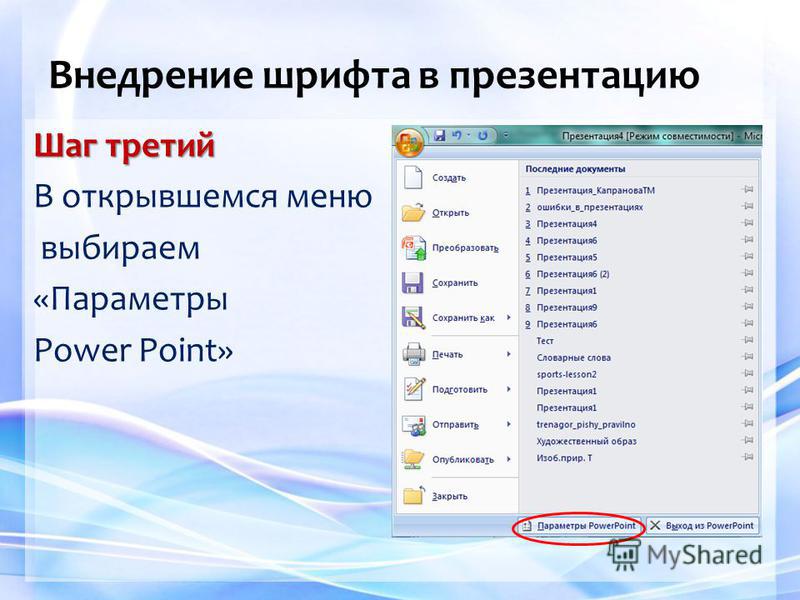This screenshot has height=600, width=800.
Task: Open the Параметры PowerPoint options button
Action: 580,526
